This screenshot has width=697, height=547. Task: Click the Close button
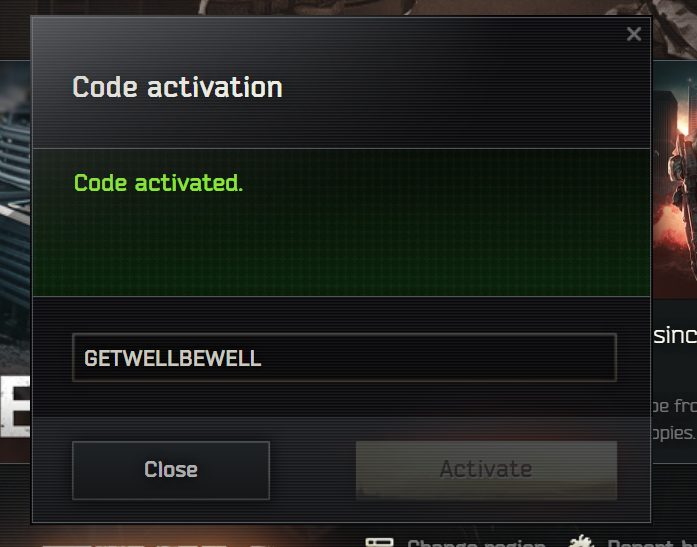pos(171,470)
